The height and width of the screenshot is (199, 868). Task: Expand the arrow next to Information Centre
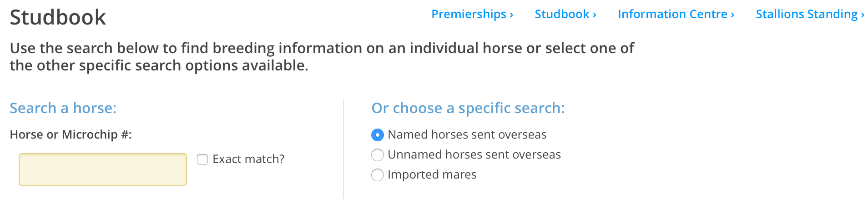click(x=732, y=15)
